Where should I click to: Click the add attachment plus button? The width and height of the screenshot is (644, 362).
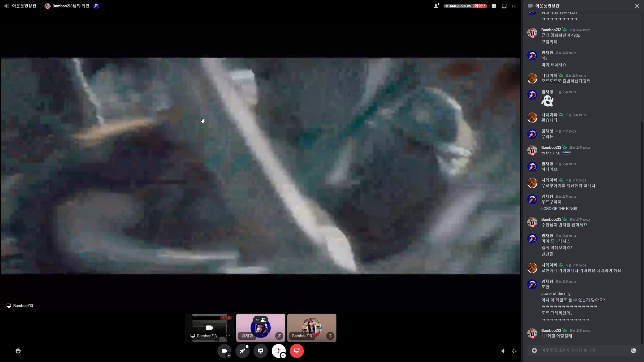[x=534, y=350]
